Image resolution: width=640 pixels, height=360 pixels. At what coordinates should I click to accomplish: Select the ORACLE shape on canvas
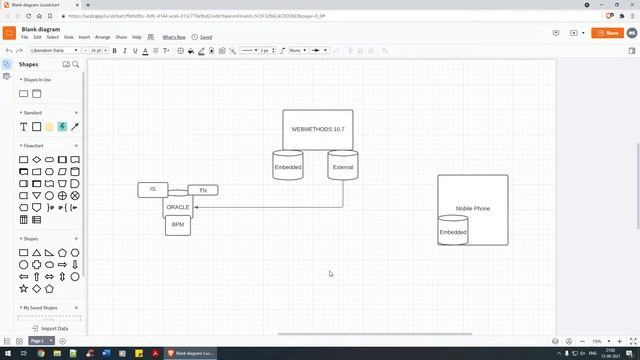coord(178,207)
